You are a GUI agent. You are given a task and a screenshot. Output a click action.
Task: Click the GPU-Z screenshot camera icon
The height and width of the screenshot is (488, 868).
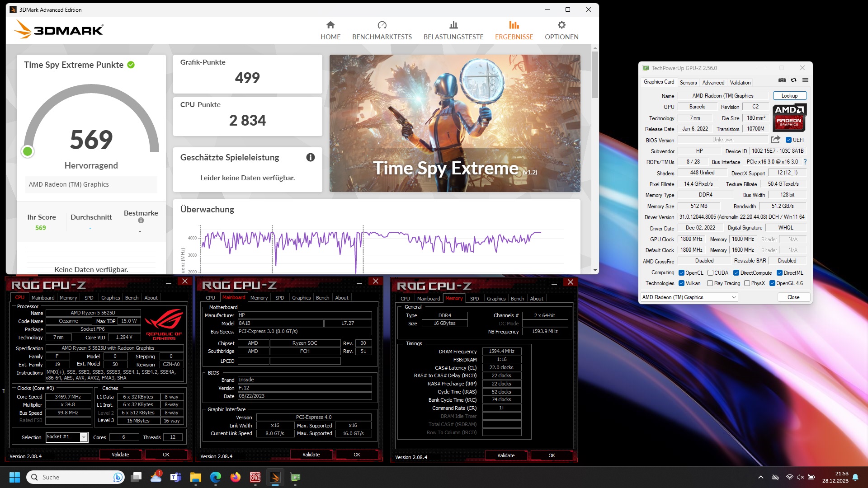(x=782, y=80)
